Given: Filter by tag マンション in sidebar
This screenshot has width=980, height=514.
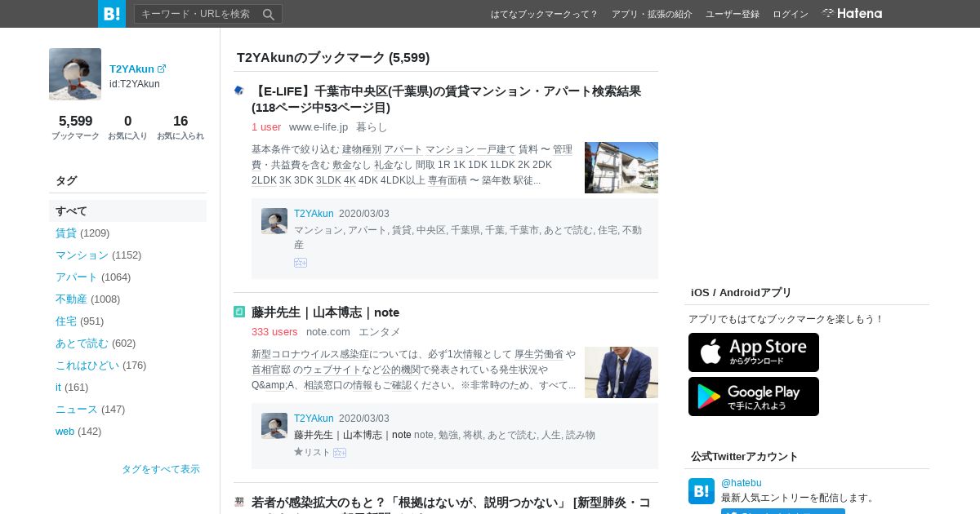Looking at the screenshot, I should click(x=82, y=255).
